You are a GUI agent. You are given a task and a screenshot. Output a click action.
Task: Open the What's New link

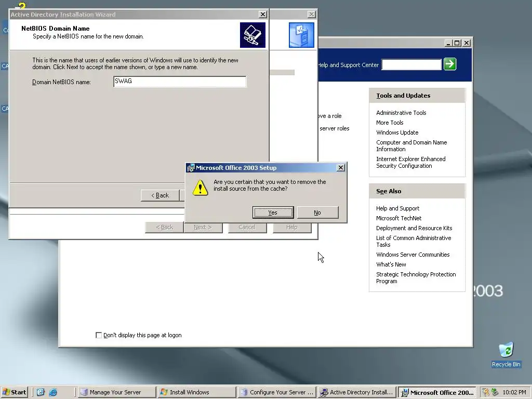(391, 264)
